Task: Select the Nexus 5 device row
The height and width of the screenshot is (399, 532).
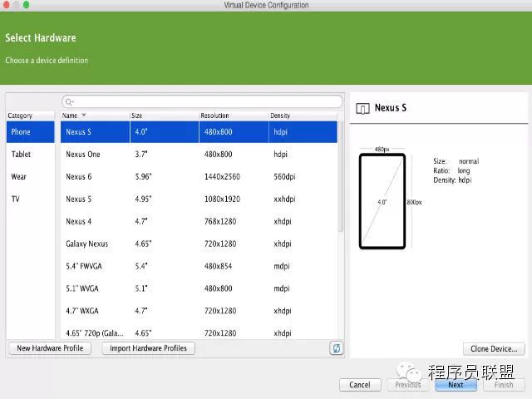Action: 199,199
